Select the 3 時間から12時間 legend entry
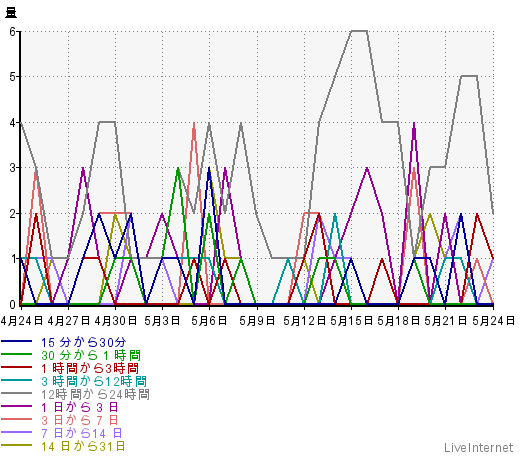The width and height of the screenshot is (520, 457). click(x=94, y=381)
